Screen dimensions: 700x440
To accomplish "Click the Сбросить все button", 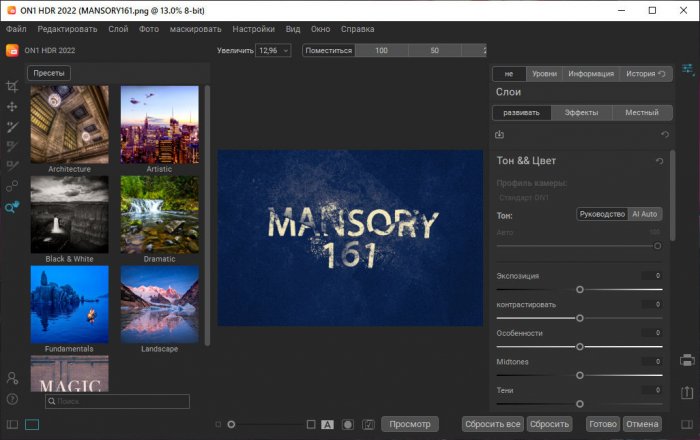I will (492, 424).
